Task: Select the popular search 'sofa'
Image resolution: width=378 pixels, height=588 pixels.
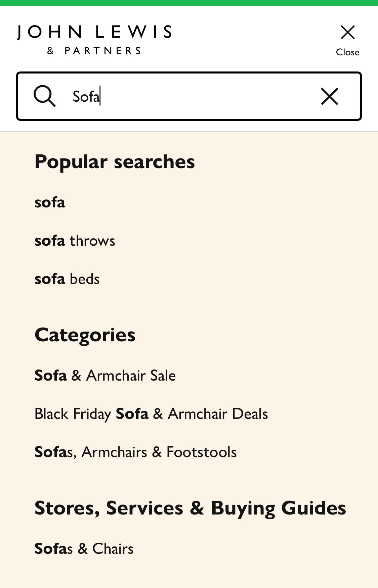Action: (x=50, y=203)
